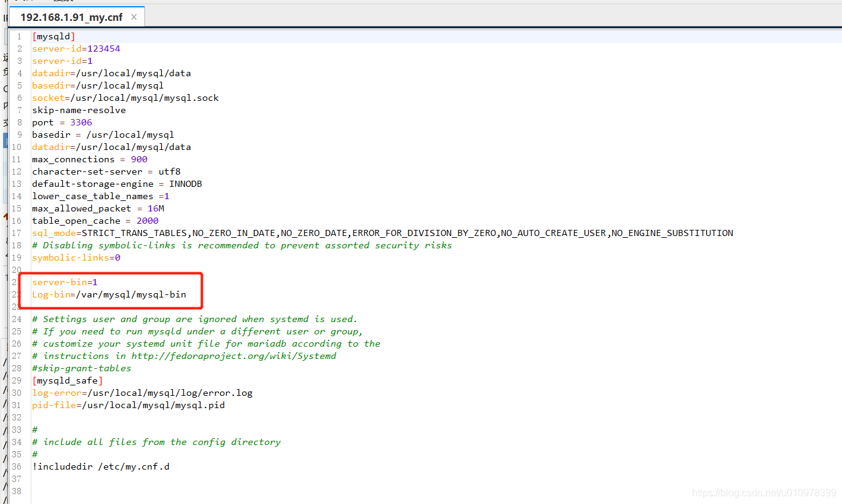
Task: Click the server-bin=1 line
Action: pyautogui.click(x=65, y=282)
